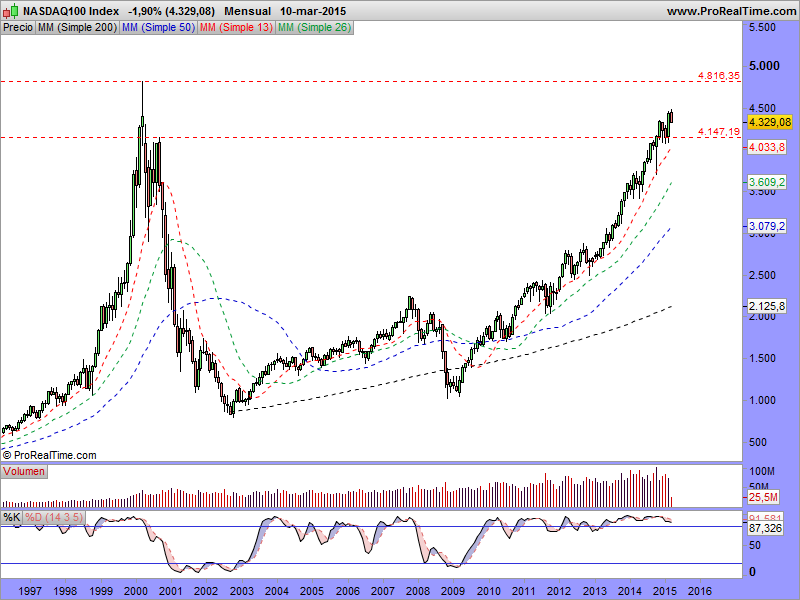Open the MM (Simple 13) indicator settings

pos(236,28)
